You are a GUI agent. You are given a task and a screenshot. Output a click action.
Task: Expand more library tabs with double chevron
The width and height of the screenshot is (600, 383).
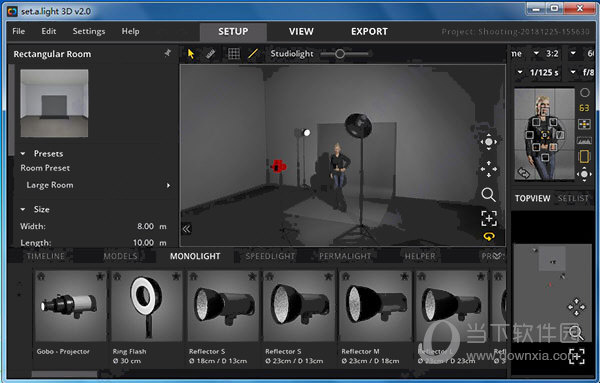point(497,256)
